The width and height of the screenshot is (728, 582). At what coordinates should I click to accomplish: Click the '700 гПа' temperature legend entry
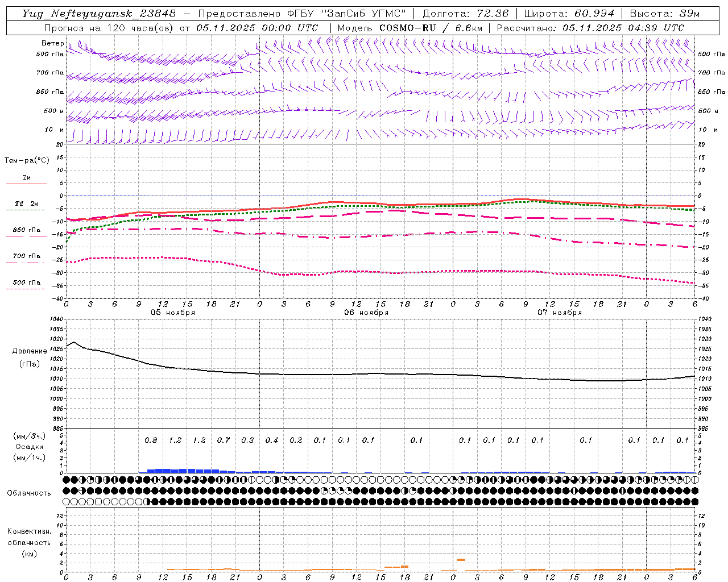(27, 256)
